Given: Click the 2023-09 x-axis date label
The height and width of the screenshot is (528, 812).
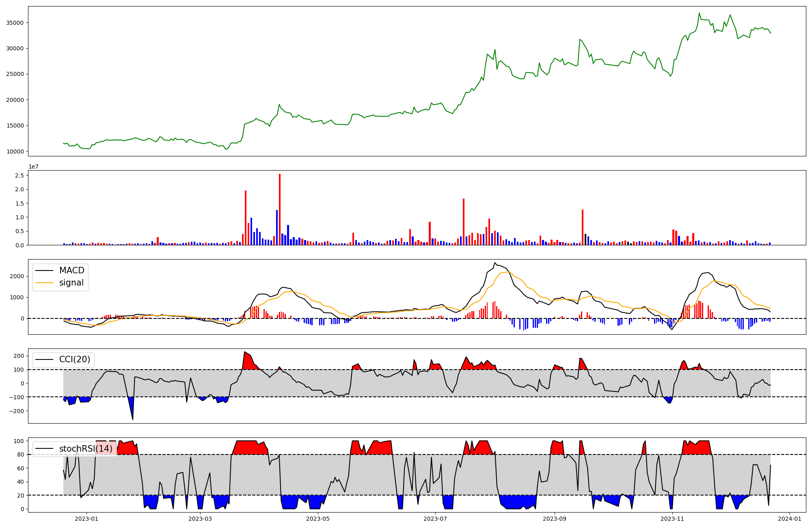Looking at the screenshot, I should (x=554, y=519).
